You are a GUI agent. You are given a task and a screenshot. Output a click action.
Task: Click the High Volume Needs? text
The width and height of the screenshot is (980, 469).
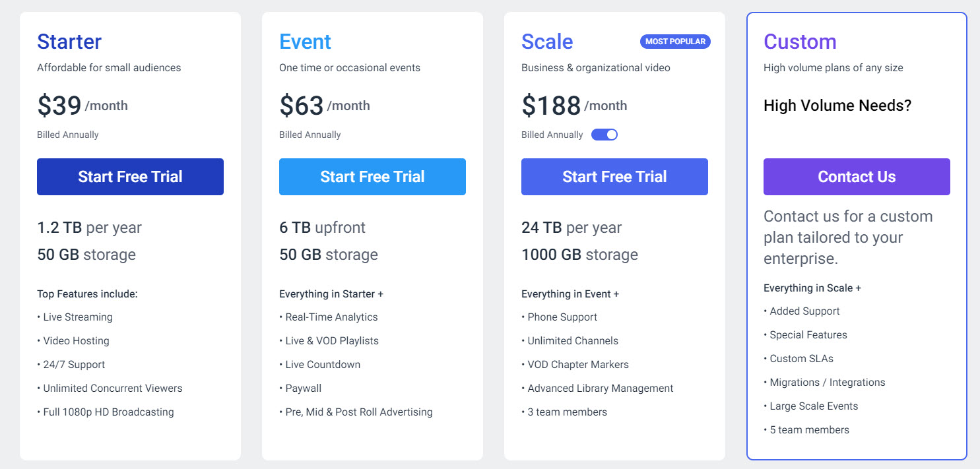pyautogui.click(x=837, y=106)
